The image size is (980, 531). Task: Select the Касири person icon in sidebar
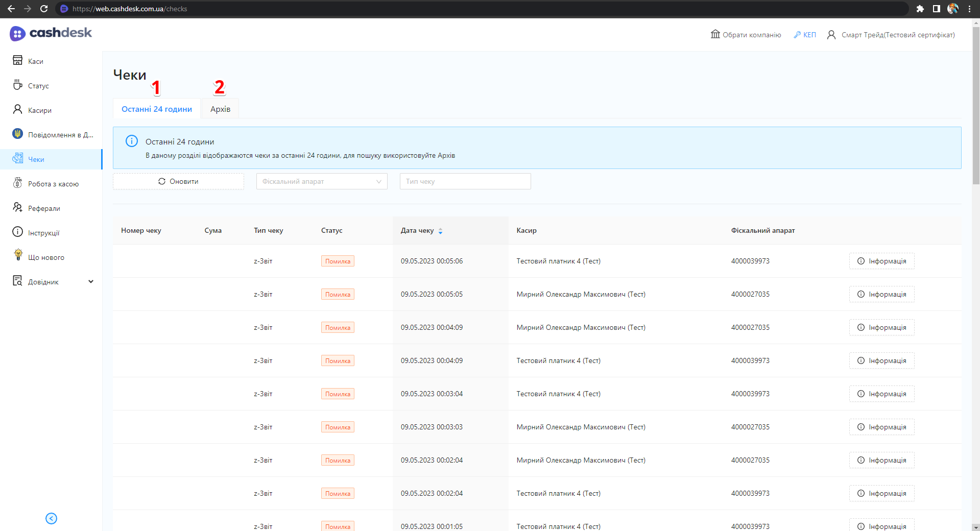click(x=18, y=109)
